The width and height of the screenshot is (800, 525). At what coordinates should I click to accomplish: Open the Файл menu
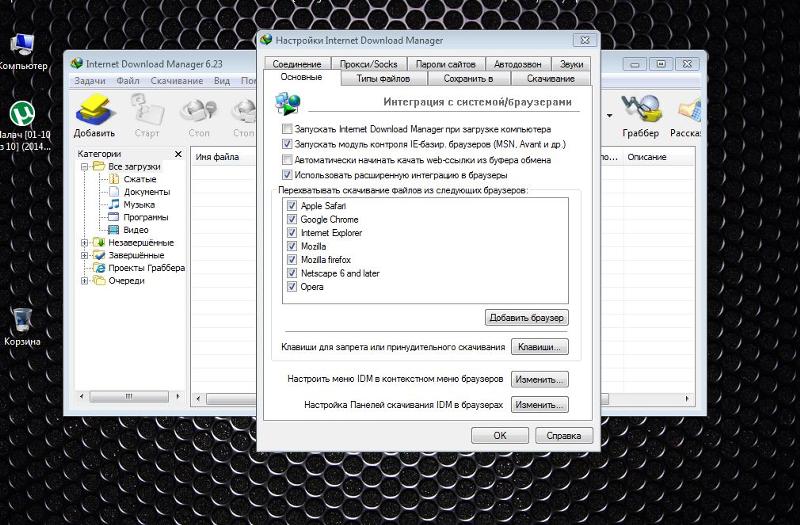pyautogui.click(x=128, y=81)
